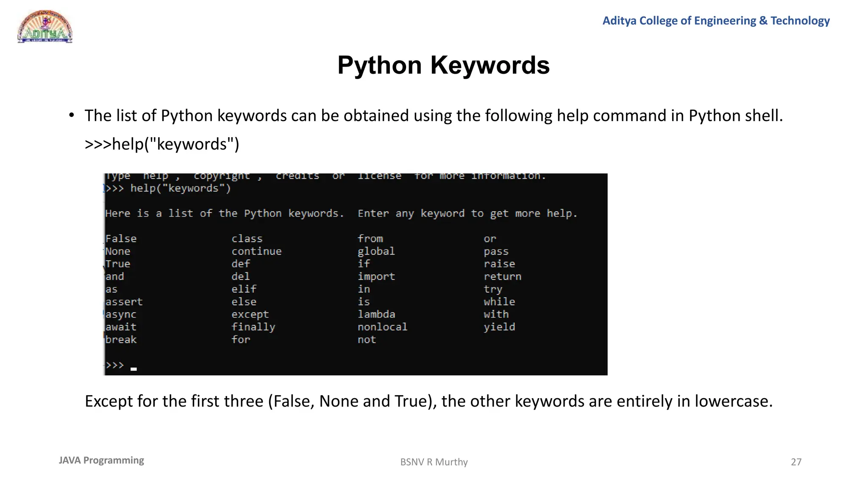Select keyword 'def' in terminal
Image resolution: width=868 pixels, height=488 pixels.
click(x=241, y=264)
